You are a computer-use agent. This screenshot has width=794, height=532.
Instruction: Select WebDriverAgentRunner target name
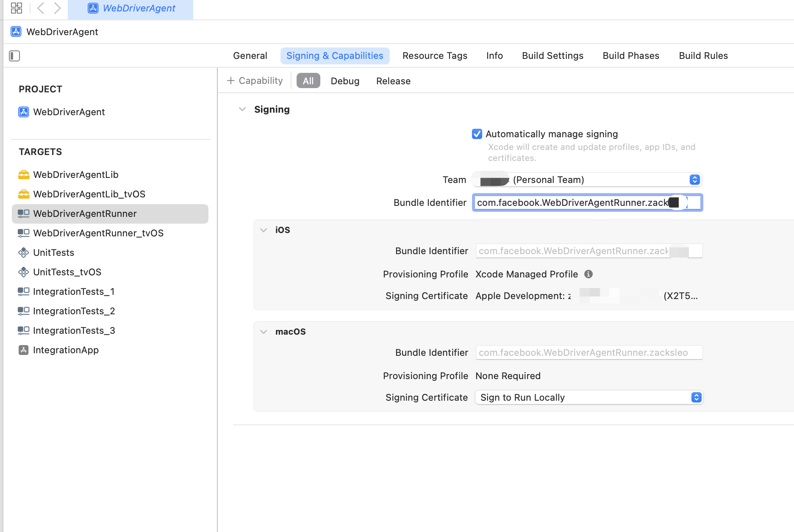click(x=85, y=213)
